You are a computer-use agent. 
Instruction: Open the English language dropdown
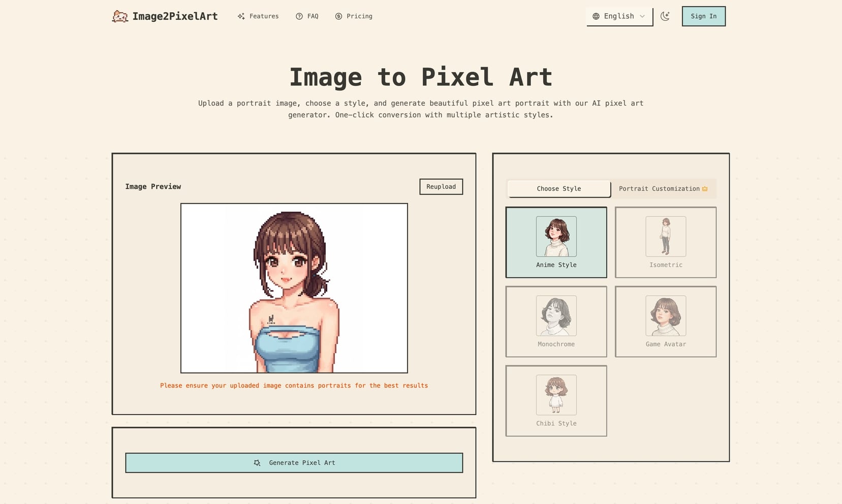pyautogui.click(x=619, y=16)
